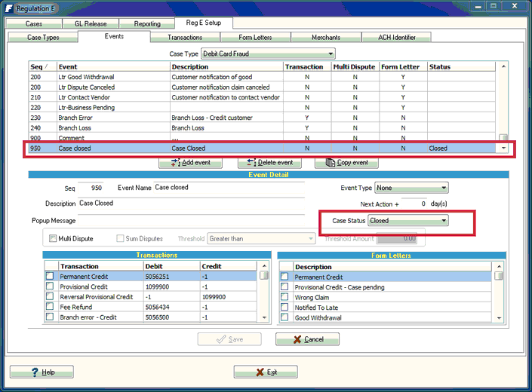Check the Wrong Claim form letter checkbox
This screenshot has width=532, height=392.
click(x=284, y=297)
